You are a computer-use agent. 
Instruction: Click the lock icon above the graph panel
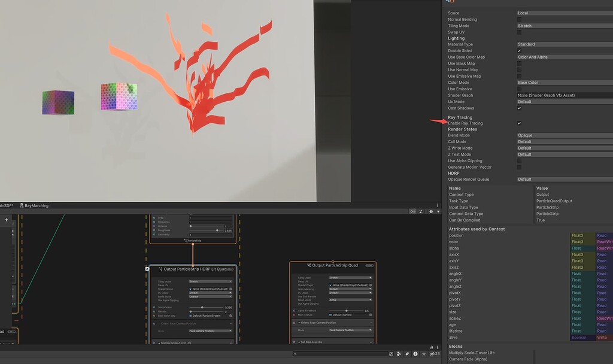[432, 348]
